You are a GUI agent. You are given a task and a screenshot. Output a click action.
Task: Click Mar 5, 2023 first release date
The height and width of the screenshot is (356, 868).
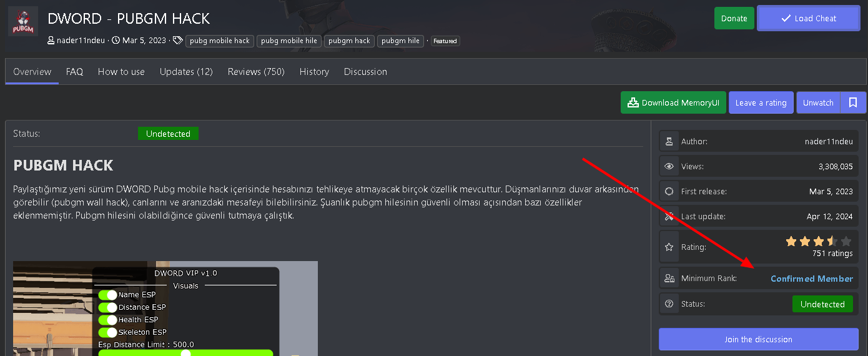[832, 191]
